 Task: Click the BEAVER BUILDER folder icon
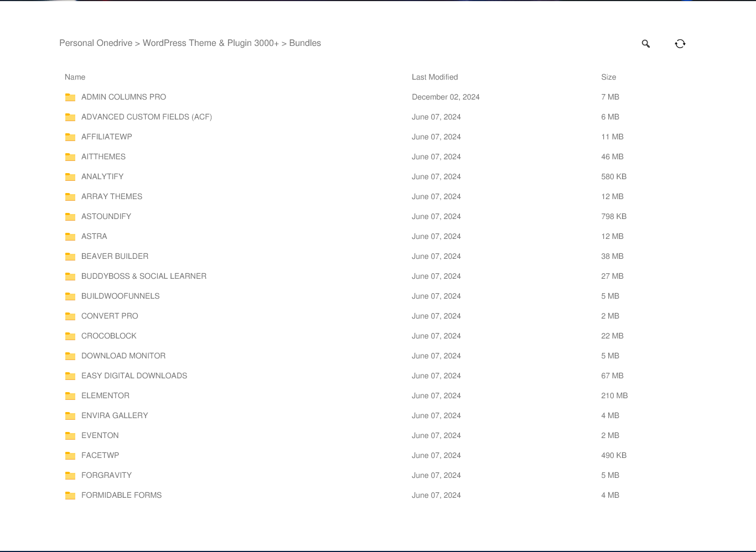[x=70, y=257]
